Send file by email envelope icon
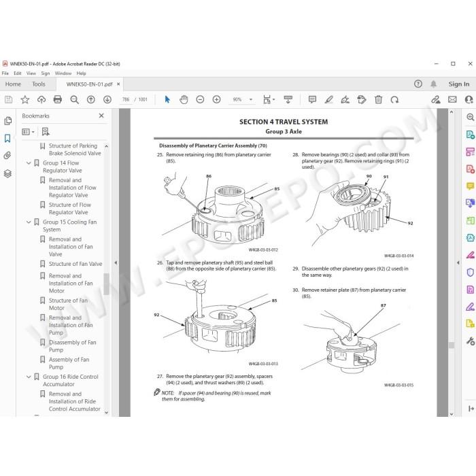The width and height of the screenshot is (476, 476). pos(452,99)
